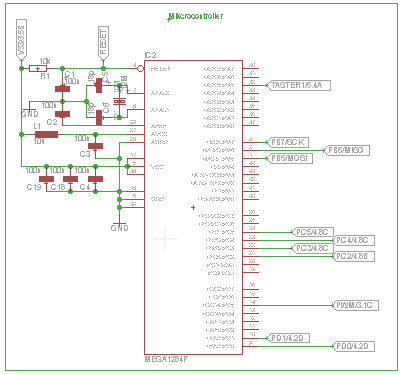This screenshot has width=403, height=375.
Task: Select capacitor C6 symbol
Action: tap(99, 117)
